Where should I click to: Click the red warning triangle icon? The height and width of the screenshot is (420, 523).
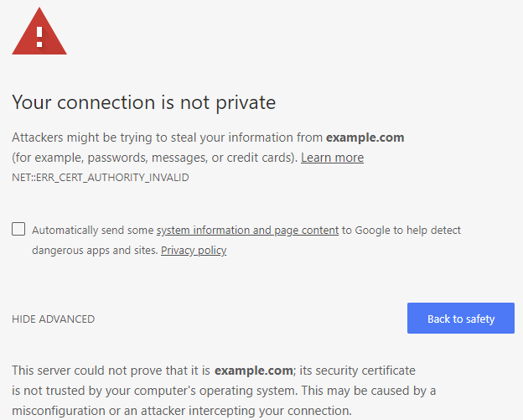[39, 31]
